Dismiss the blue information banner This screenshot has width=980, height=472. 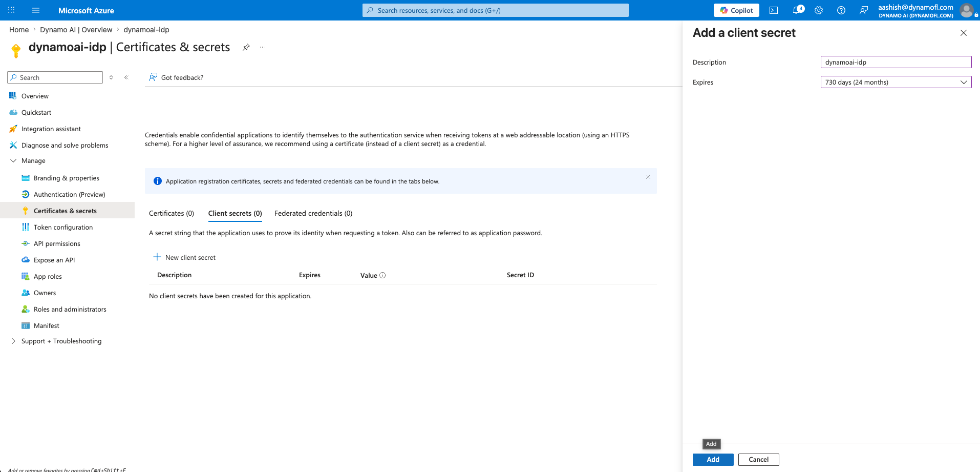648,177
